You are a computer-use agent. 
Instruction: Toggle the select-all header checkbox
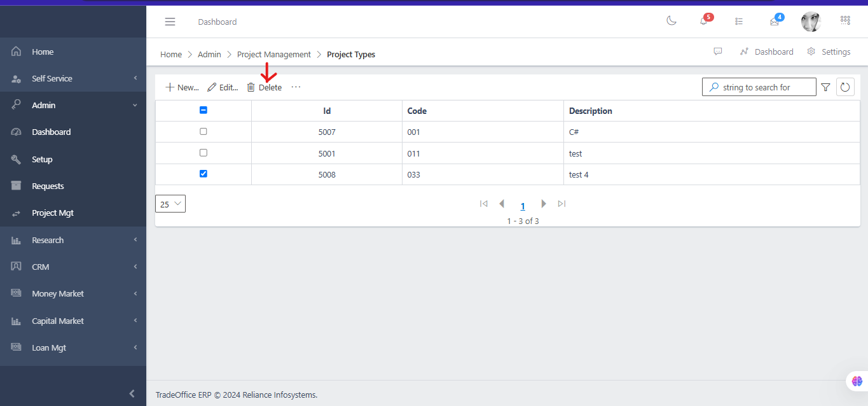tap(203, 110)
